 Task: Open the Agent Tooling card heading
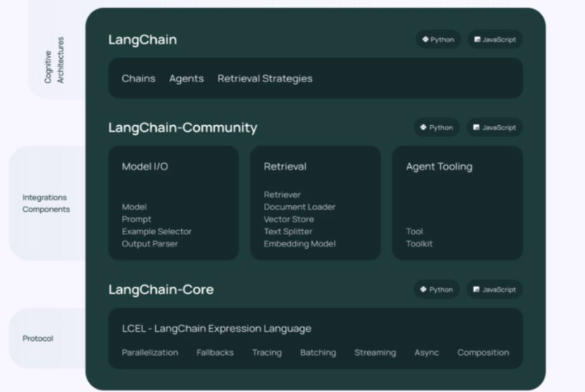click(439, 167)
